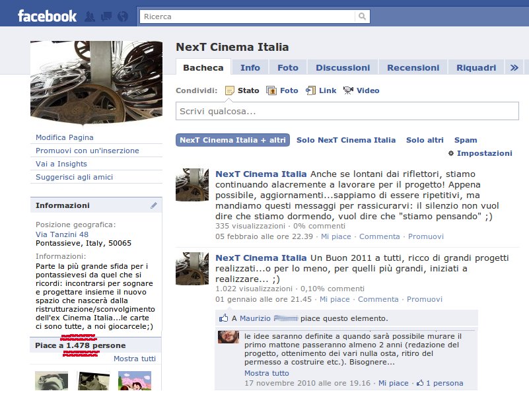Click the Impostazioni gear icon

(x=451, y=153)
